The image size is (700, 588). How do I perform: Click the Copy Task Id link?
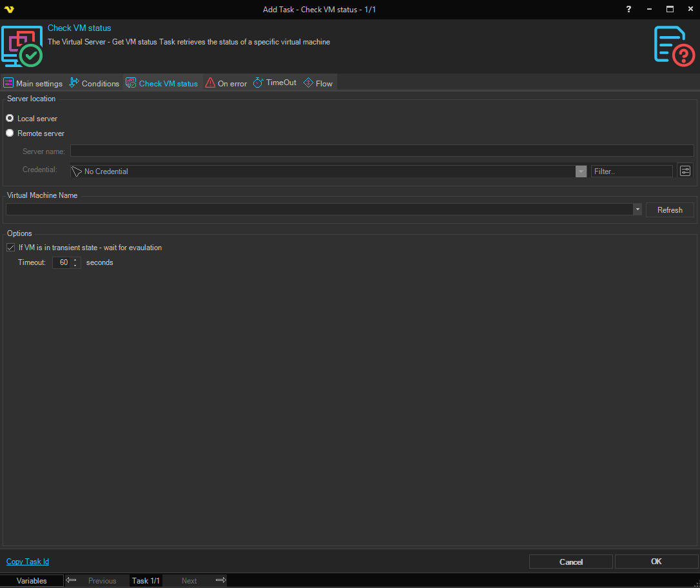pyautogui.click(x=28, y=562)
